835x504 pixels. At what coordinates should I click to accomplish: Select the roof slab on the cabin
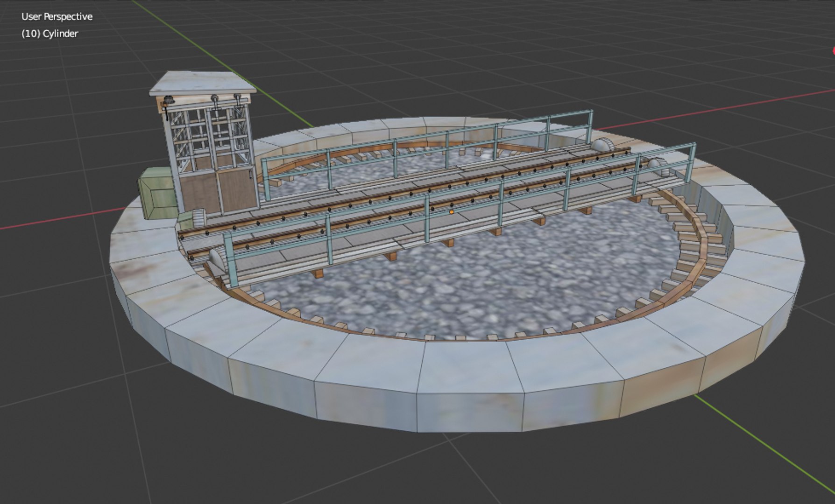(202, 83)
